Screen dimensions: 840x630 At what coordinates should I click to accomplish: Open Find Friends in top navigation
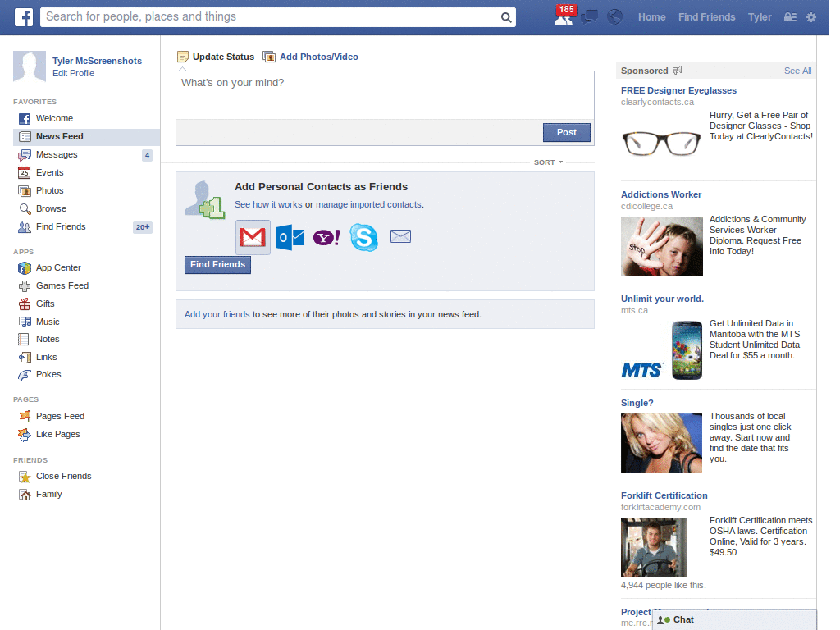[706, 17]
